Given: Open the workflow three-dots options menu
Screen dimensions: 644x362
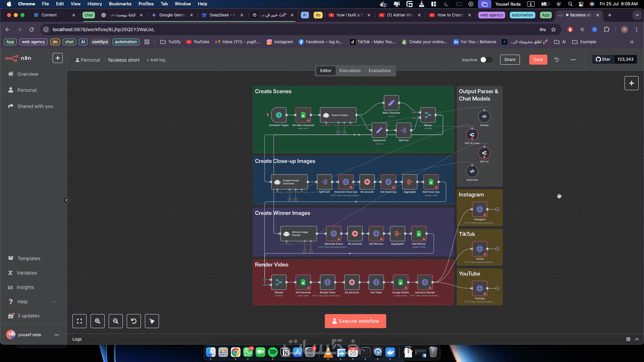Looking at the screenshot, I should (573, 60).
